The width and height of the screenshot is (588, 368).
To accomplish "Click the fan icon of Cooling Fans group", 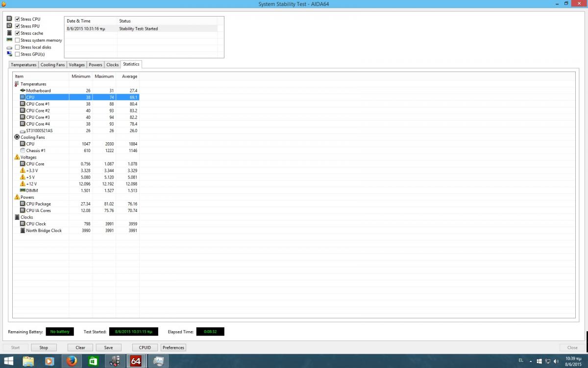I will [x=17, y=137].
